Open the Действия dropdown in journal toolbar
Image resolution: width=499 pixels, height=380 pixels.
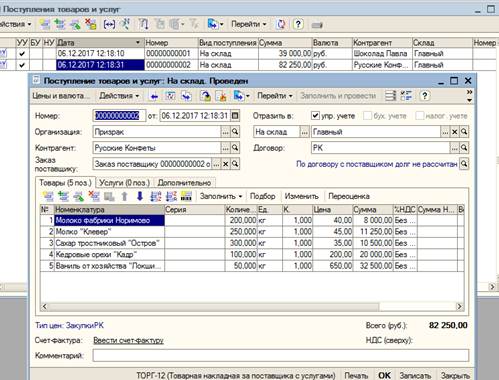[x=15, y=24]
